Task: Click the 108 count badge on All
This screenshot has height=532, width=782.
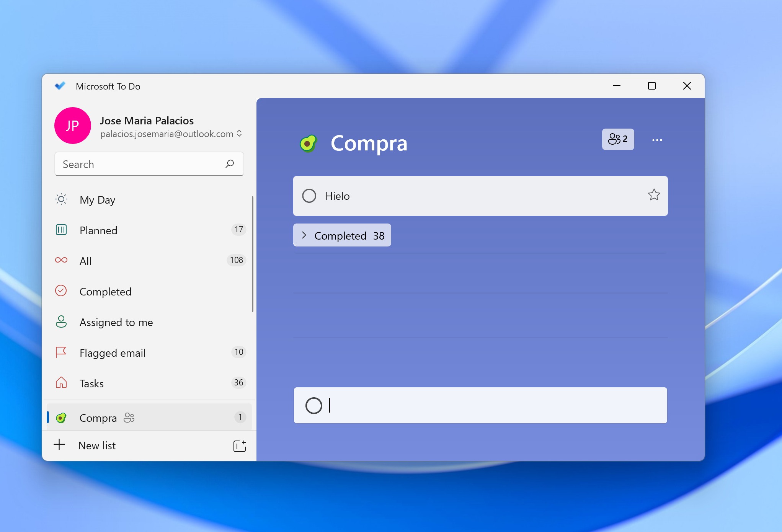Action: (237, 260)
